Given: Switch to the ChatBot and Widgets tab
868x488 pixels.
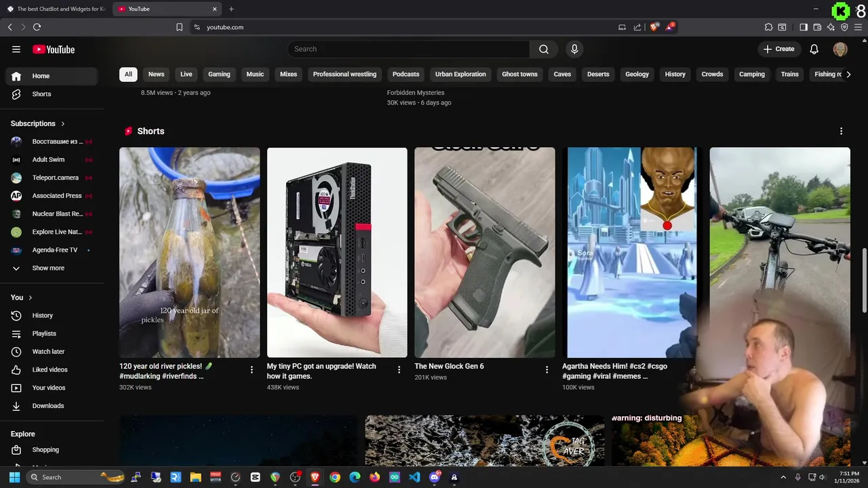Looking at the screenshot, I should 56,9.
